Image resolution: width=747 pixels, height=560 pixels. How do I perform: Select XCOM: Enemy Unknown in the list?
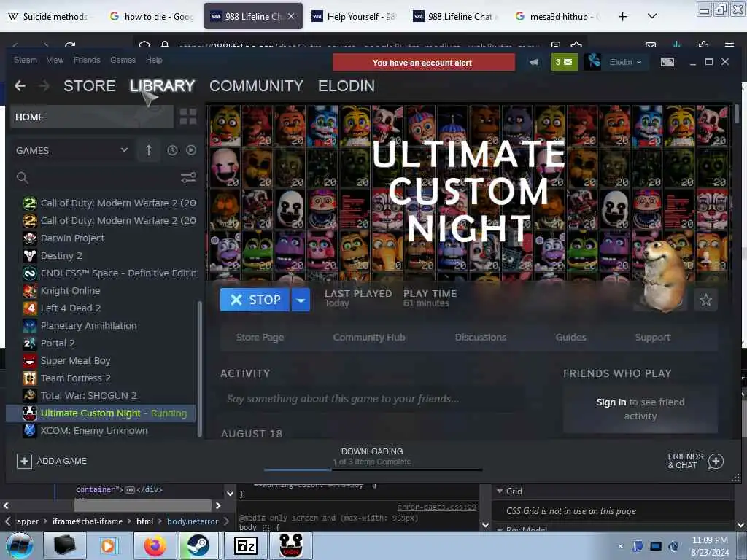[x=101, y=430]
